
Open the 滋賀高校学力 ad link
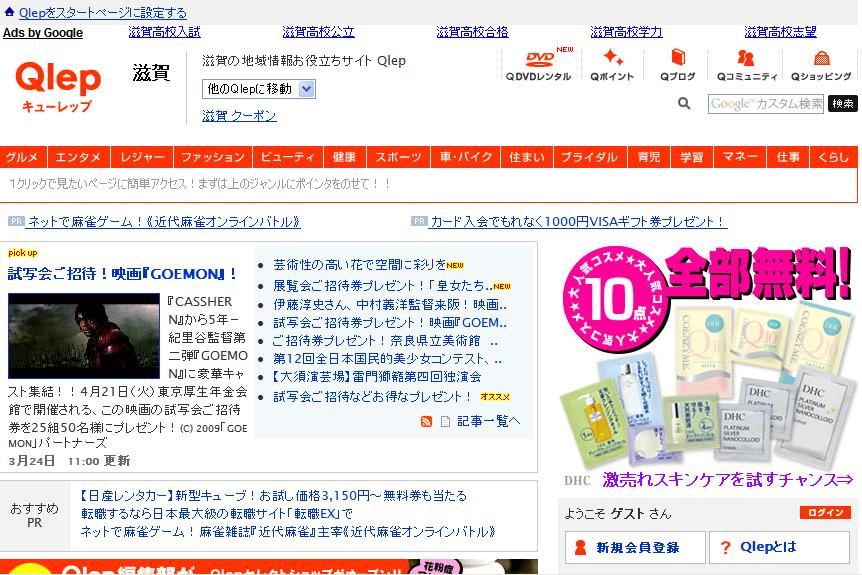pos(626,32)
